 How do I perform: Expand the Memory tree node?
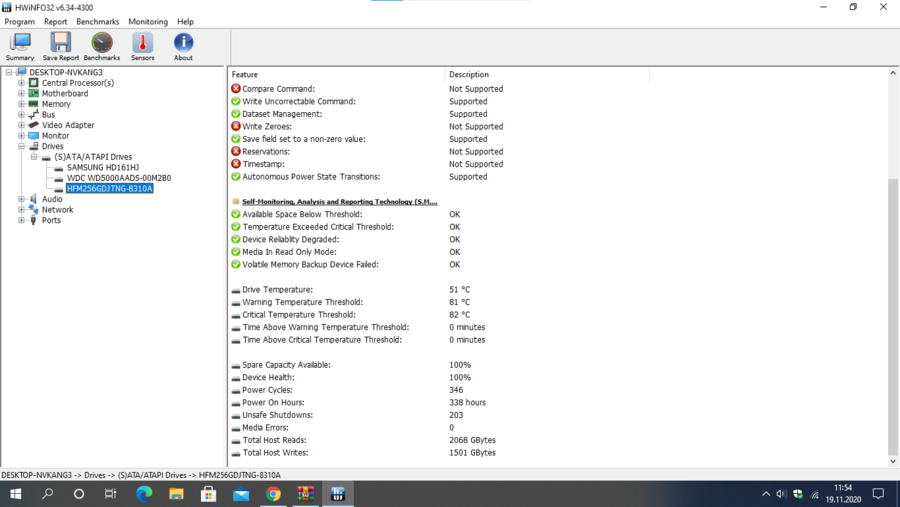coord(21,104)
